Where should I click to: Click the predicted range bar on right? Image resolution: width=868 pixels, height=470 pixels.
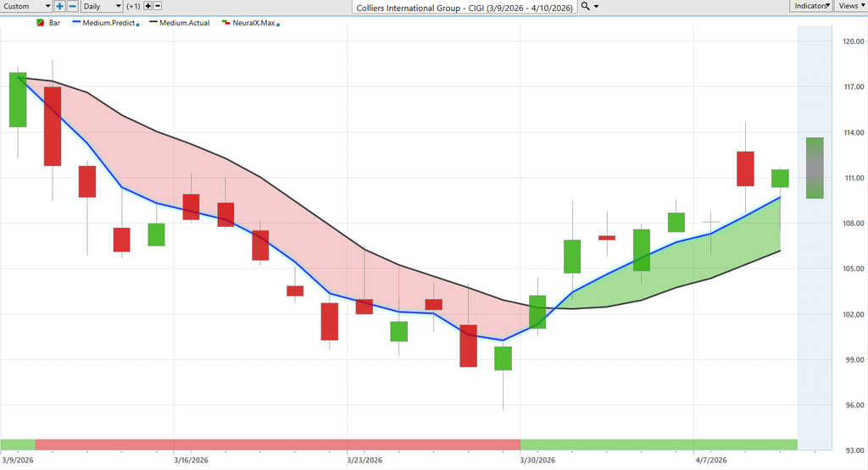(815, 168)
